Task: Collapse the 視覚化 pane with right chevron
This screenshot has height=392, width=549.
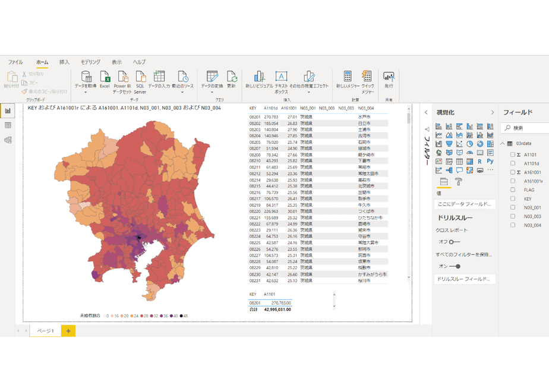Action: tap(493, 112)
